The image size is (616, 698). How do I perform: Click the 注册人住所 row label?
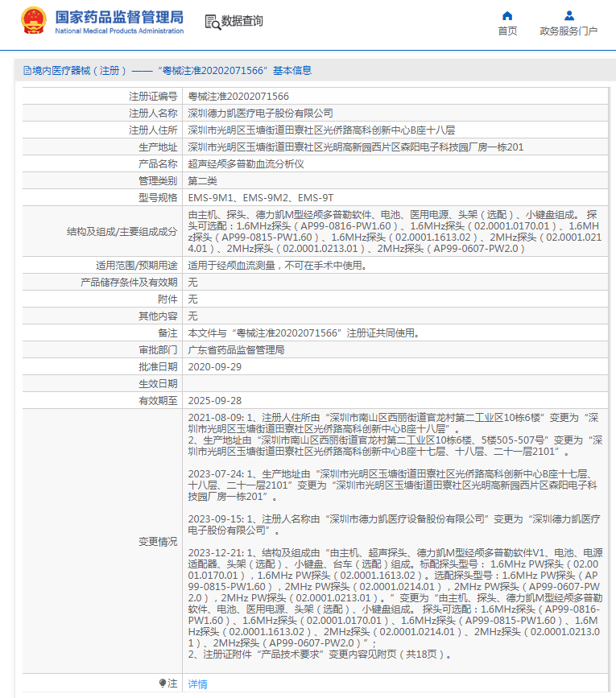[153, 130]
